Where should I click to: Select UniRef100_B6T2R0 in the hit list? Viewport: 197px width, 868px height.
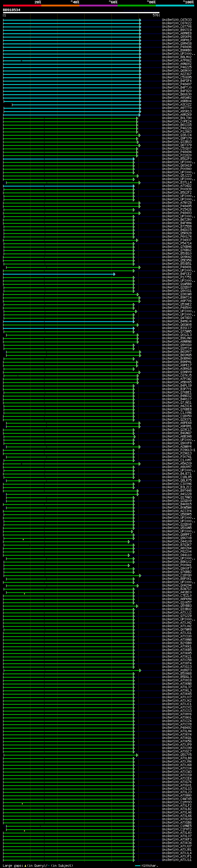pos(177,220)
